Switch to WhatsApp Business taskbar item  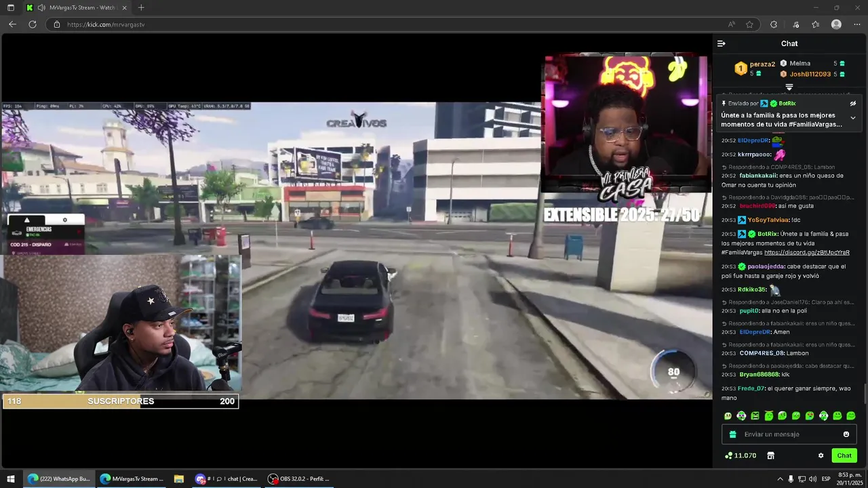[58, 479]
